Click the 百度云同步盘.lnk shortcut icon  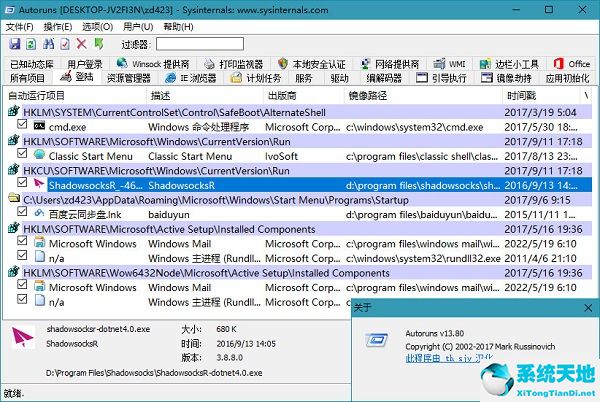[39, 213]
